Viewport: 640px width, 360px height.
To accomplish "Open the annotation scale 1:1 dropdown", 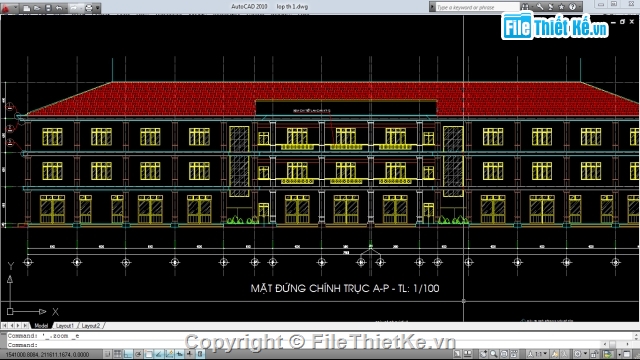I will 537,353.
